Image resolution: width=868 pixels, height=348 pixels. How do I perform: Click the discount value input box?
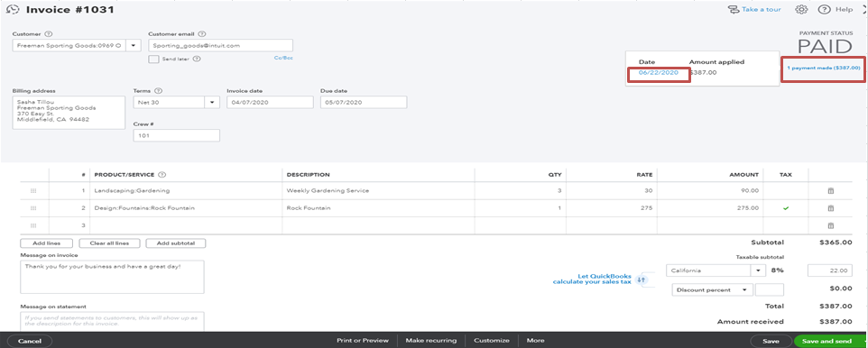[770, 290]
